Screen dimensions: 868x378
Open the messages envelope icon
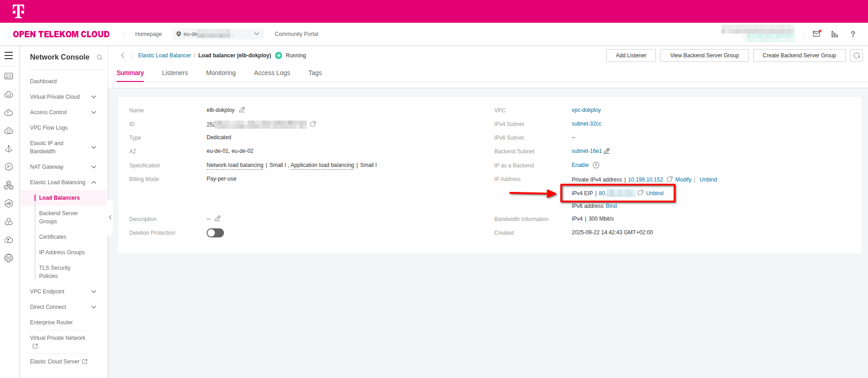(817, 34)
